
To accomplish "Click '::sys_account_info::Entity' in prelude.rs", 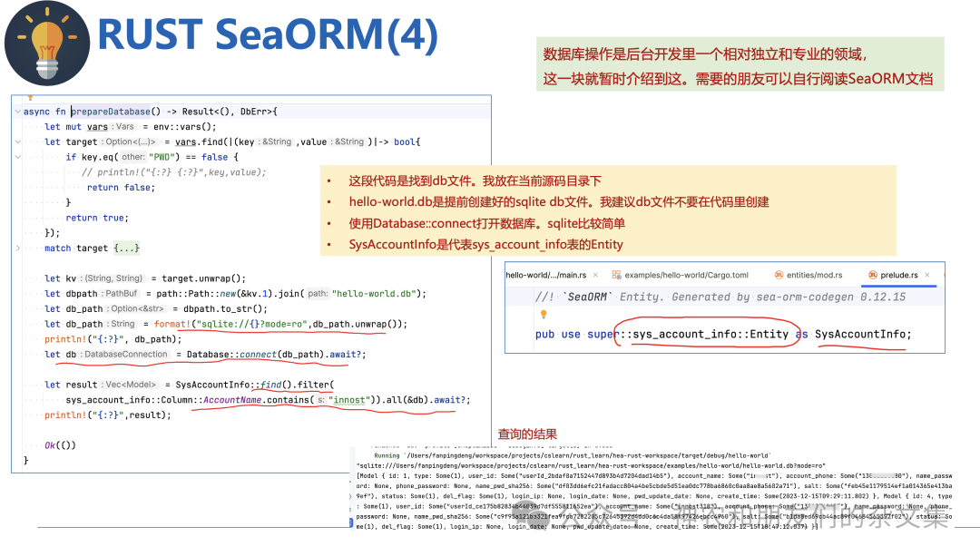I will (704, 334).
